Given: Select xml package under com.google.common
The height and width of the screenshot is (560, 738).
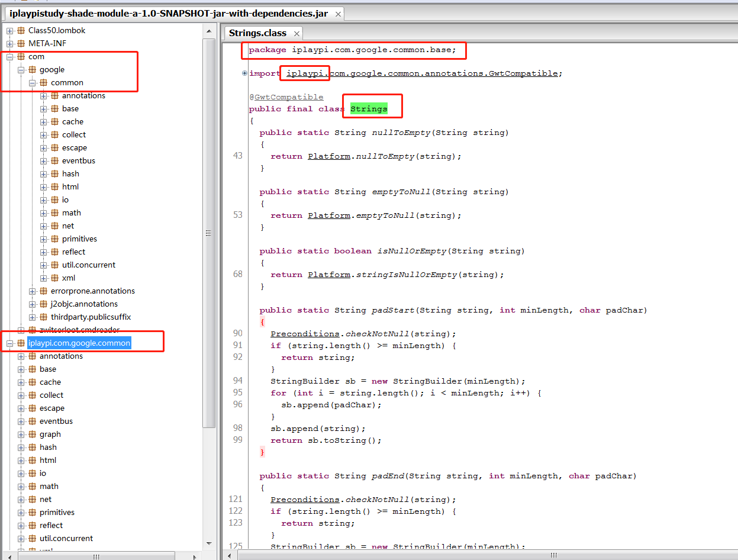Looking at the screenshot, I should 69,278.
